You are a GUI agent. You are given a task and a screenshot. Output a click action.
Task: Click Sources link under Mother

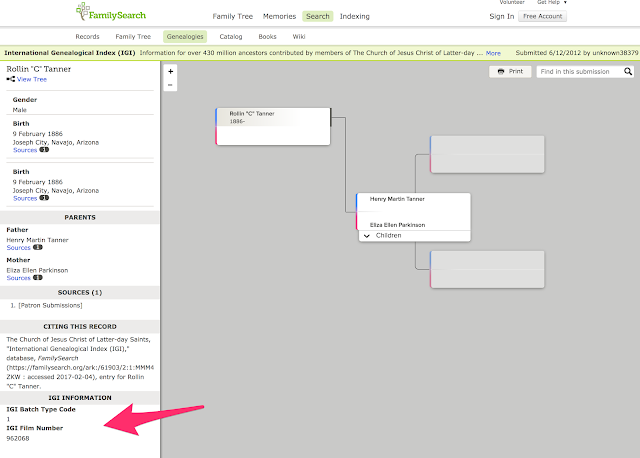pos(18,278)
